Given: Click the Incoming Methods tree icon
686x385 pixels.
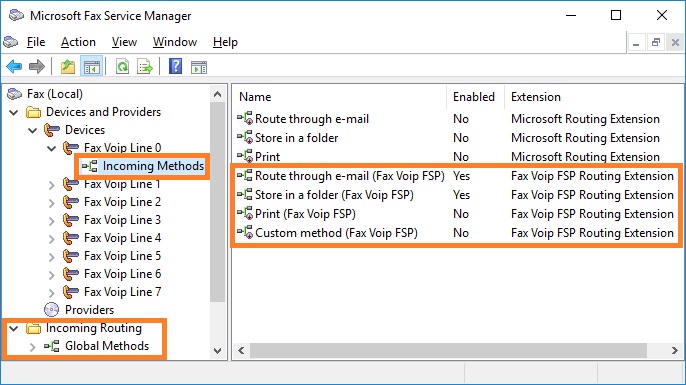Looking at the screenshot, I should pyautogui.click(x=90, y=166).
